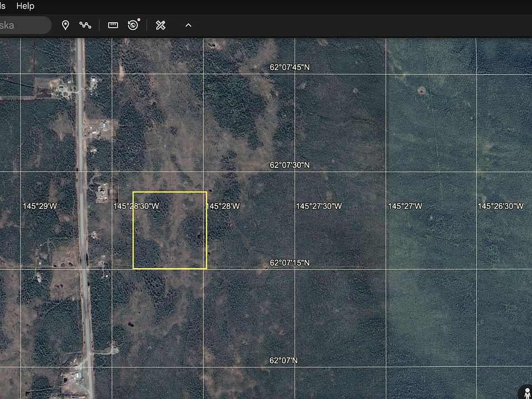This screenshot has height=399, width=532.
Task: Click the 145°28'30"W longitude label
Action: pos(136,206)
